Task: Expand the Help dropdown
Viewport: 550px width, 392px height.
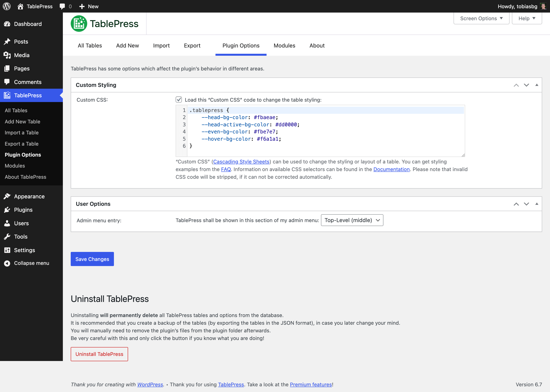Action: click(527, 18)
